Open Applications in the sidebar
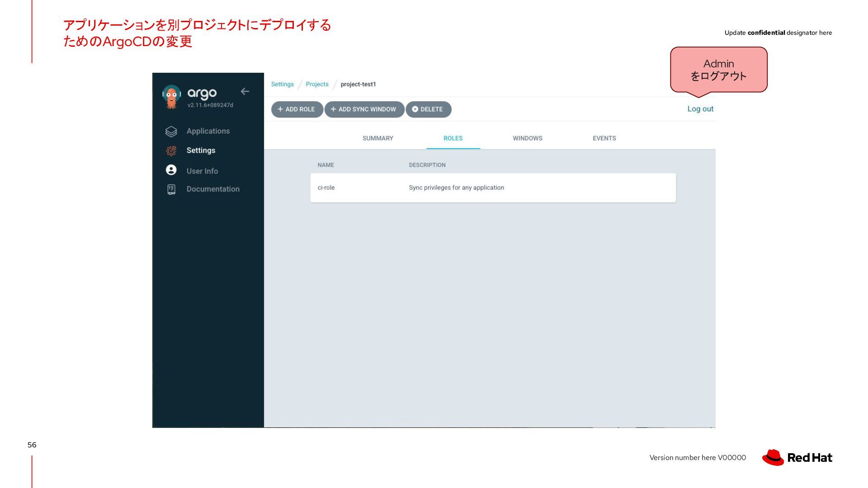This screenshot has width=868, height=488. pos(208,131)
